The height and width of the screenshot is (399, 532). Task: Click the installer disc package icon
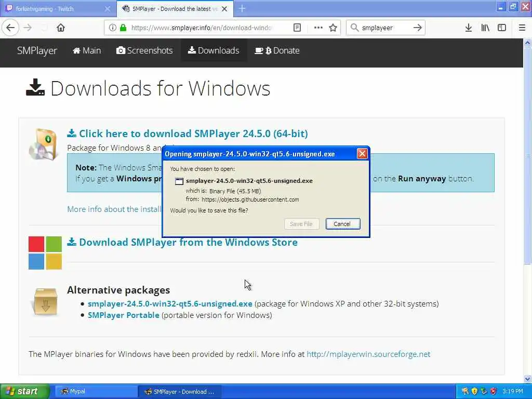[44, 144]
